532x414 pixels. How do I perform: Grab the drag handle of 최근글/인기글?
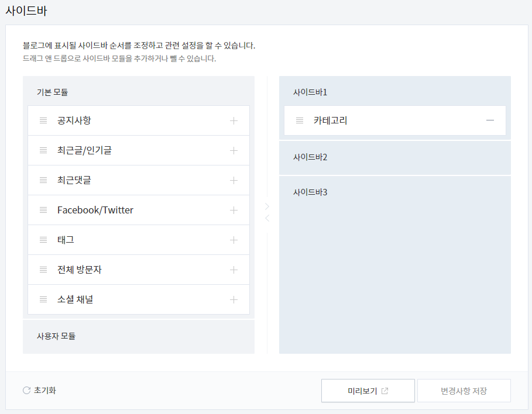coord(43,150)
